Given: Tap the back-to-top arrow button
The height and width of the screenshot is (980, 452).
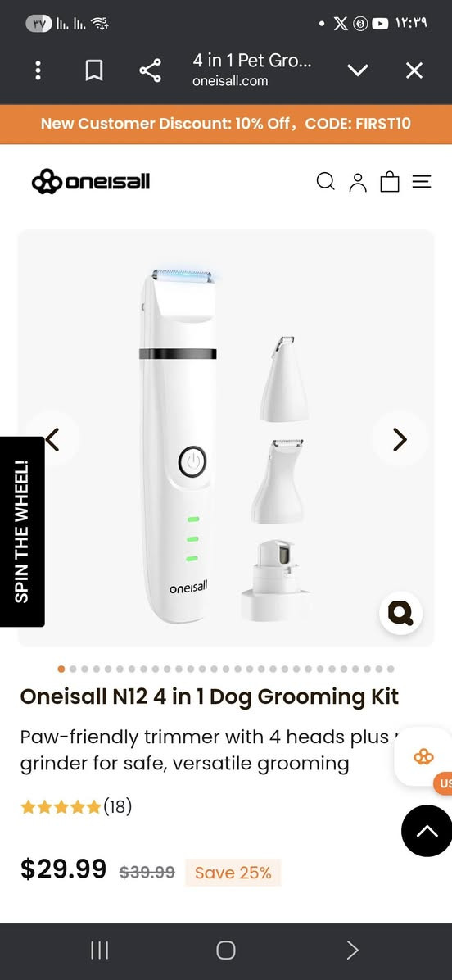Looking at the screenshot, I should (427, 831).
